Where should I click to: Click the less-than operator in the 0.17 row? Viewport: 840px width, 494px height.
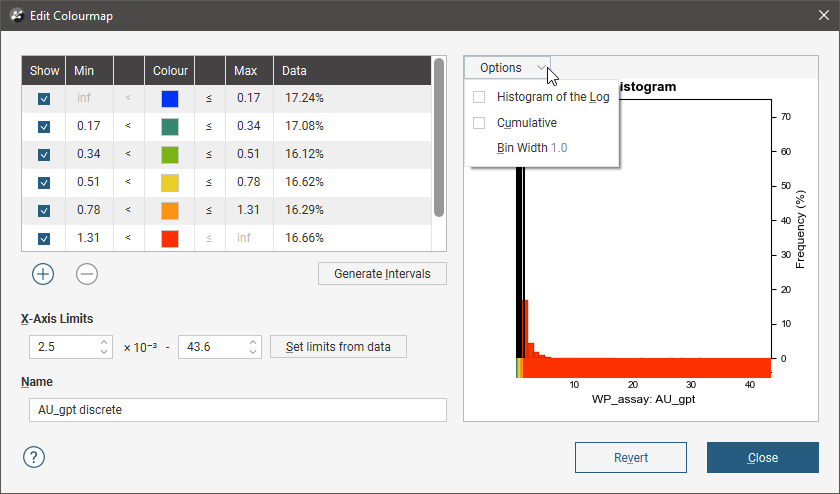click(x=127, y=127)
